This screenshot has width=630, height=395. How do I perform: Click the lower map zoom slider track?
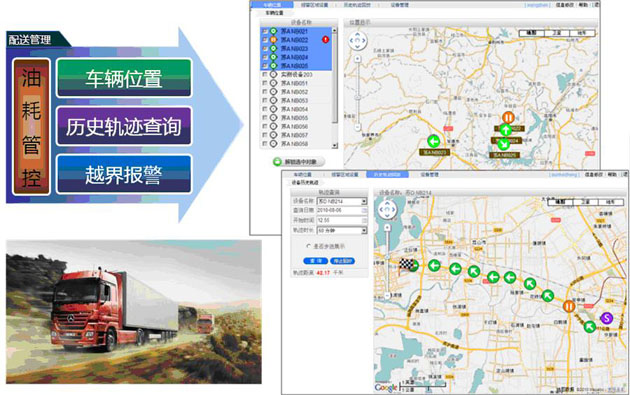coord(387,261)
